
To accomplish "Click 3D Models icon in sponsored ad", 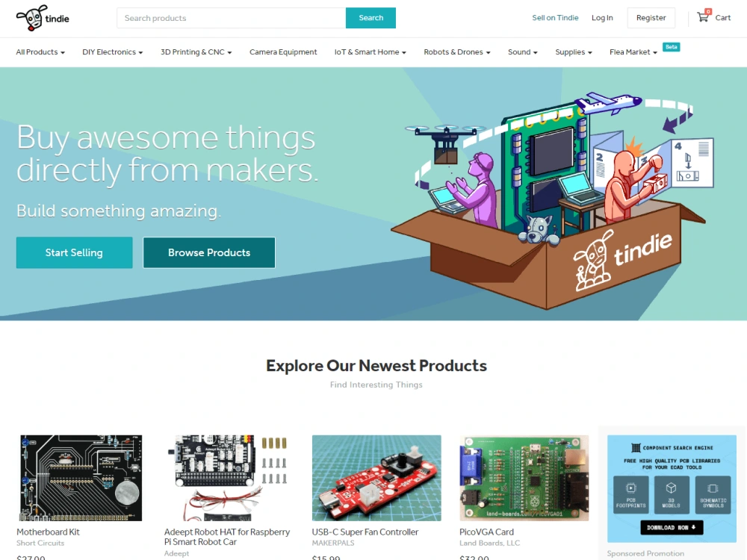I will 672,494.
